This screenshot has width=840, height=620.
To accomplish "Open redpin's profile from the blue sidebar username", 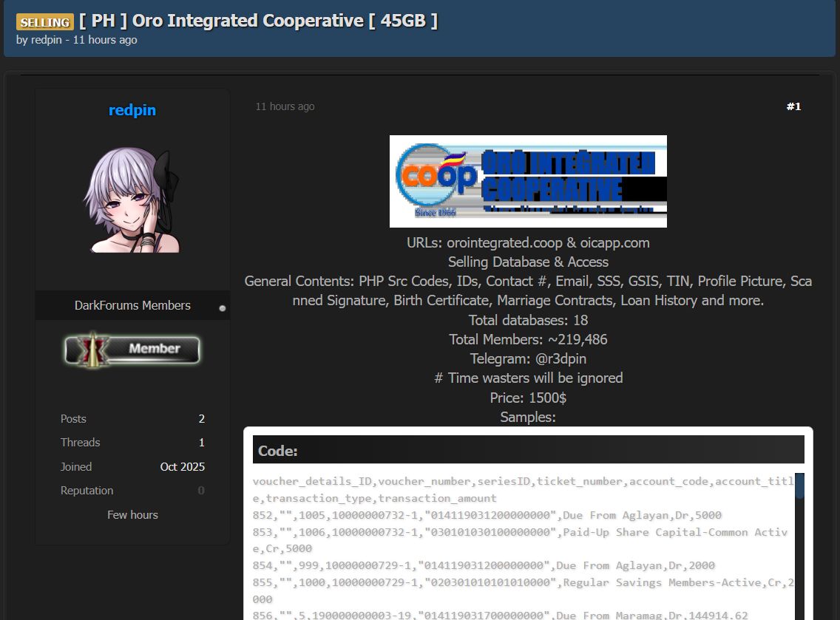I will (132, 110).
